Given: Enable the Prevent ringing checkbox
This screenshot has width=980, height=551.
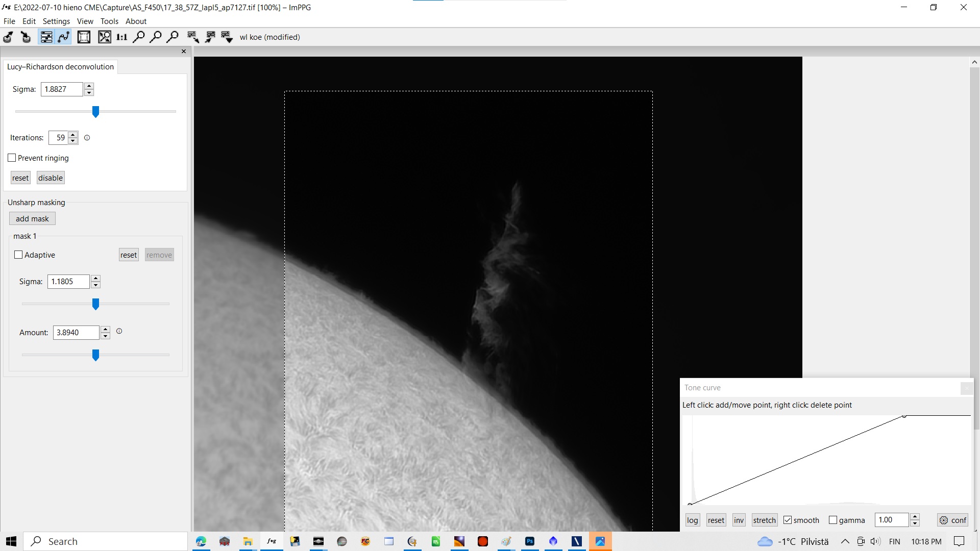Looking at the screenshot, I should coord(12,158).
